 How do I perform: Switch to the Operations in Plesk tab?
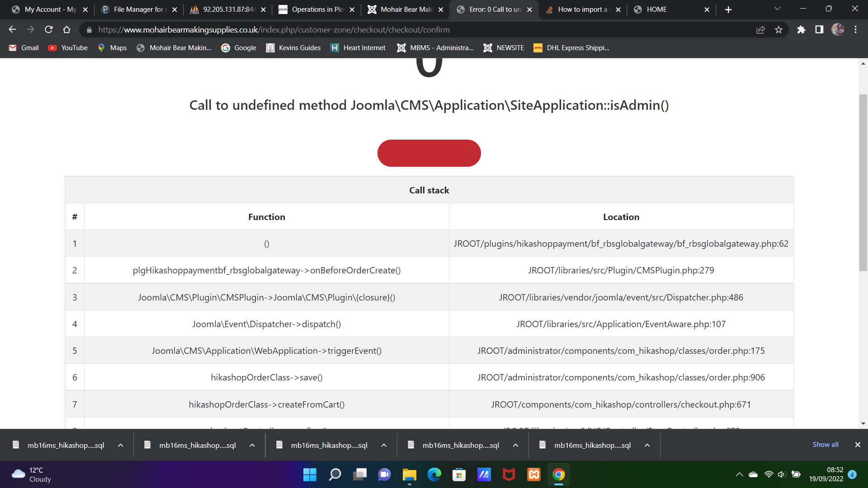(316, 9)
